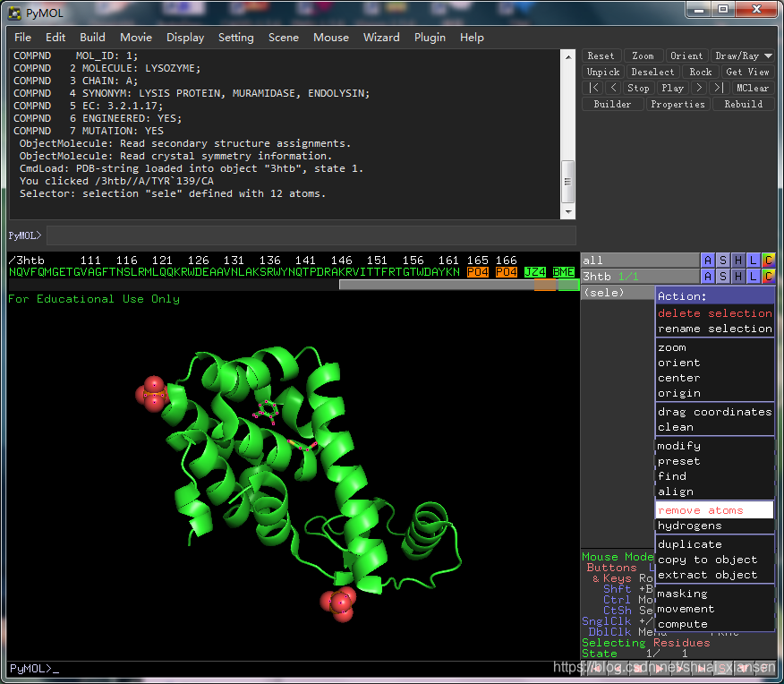Click the MClear button
Screen dimensions: 784x684
click(x=753, y=88)
